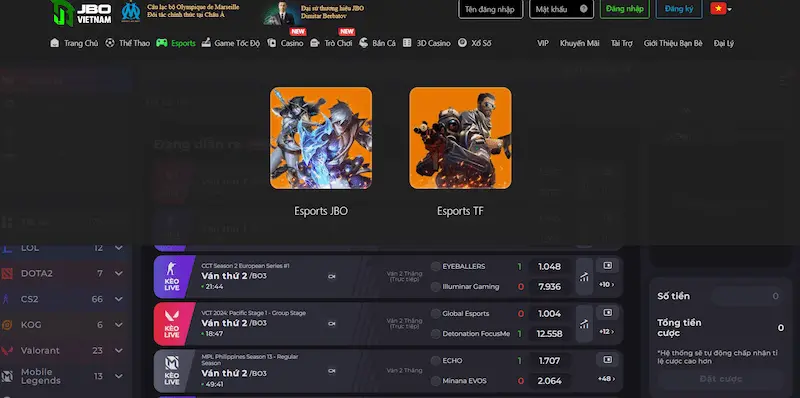Click the KOG game icon
800x398 pixels.
pyautogui.click(x=7, y=325)
